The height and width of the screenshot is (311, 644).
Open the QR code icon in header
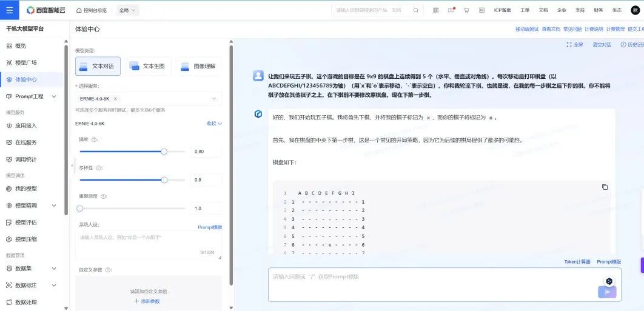(x=436, y=10)
